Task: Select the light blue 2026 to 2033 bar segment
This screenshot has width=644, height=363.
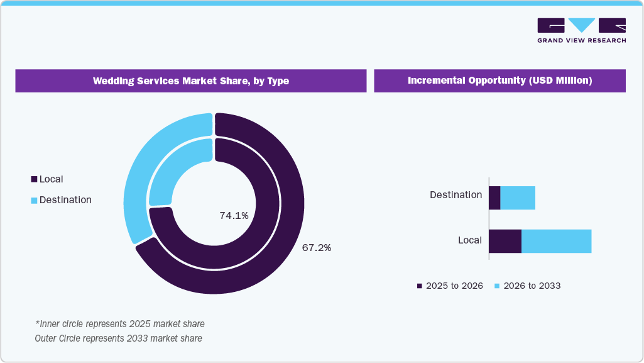Action: click(556, 240)
